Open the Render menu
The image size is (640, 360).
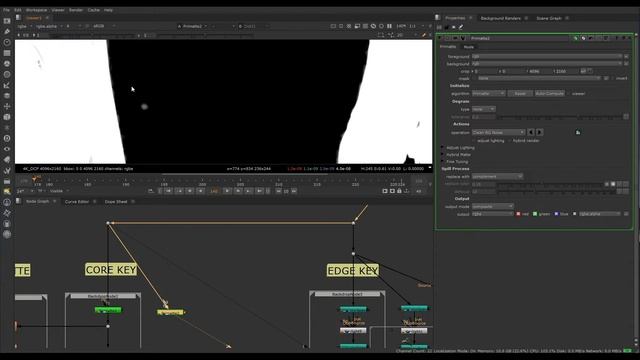click(76, 10)
